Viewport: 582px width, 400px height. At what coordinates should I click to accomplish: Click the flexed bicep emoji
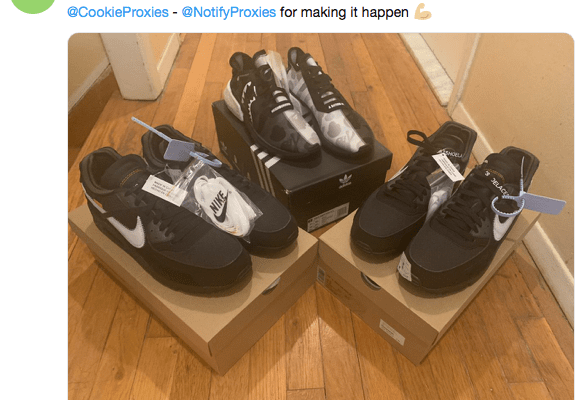(x=422, y=12)
